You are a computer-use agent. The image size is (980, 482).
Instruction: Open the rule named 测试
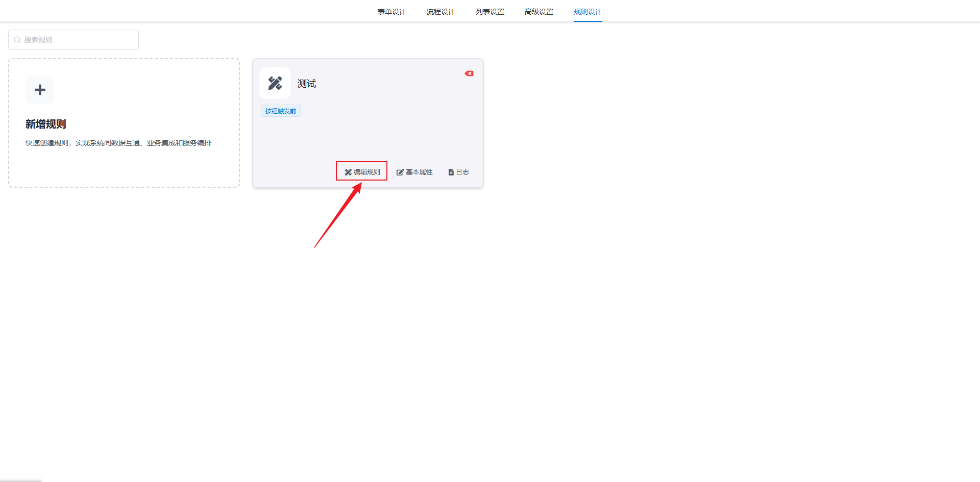click(307, 84)
